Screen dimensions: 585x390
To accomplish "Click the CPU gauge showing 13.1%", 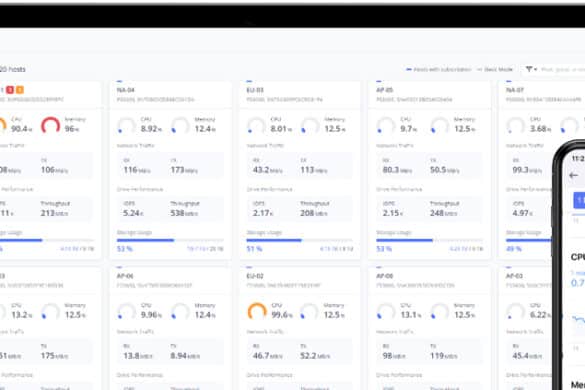I will click(386, 311).
